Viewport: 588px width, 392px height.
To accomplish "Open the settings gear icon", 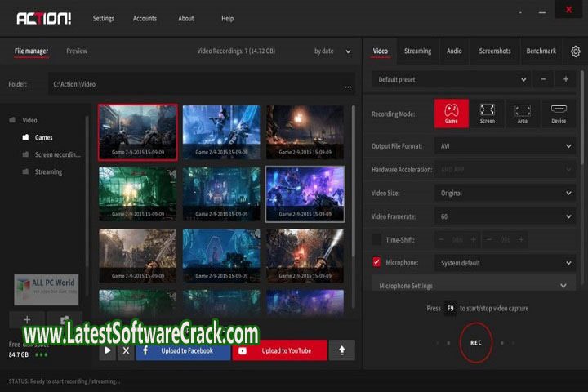I will (x=576, y=51).
